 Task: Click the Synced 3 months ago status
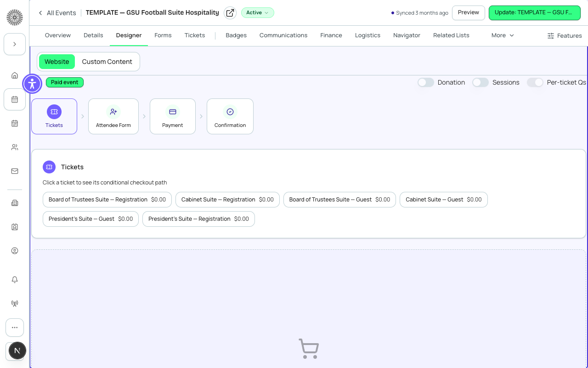pyautogui.click(x=419, y=13)
